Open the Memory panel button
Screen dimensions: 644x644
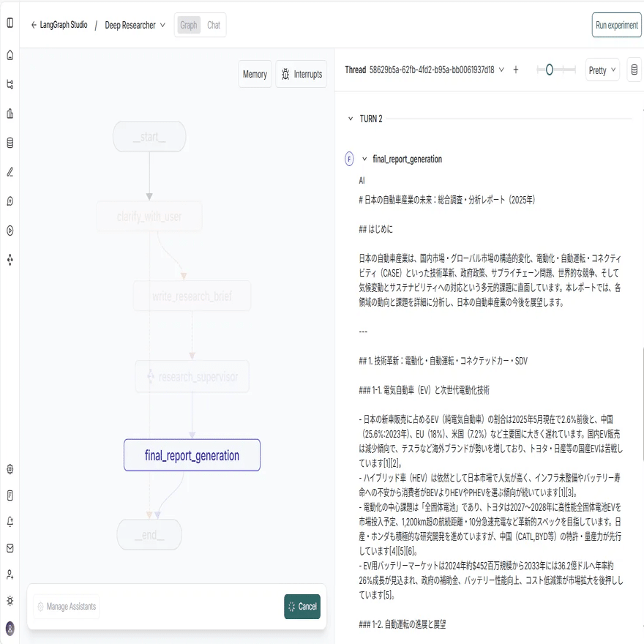(x=255, y=74)
